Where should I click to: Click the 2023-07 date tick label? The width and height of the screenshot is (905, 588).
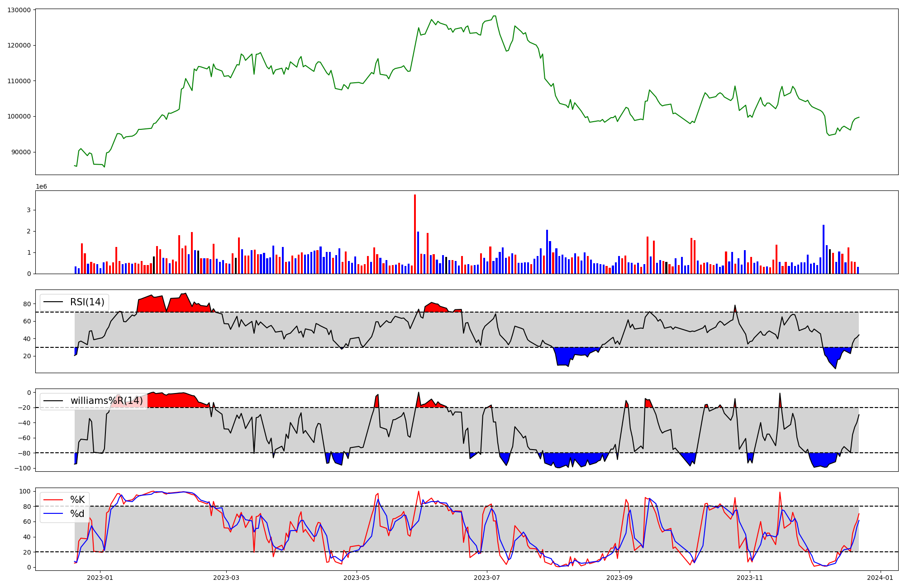click(x=487, y=578)
